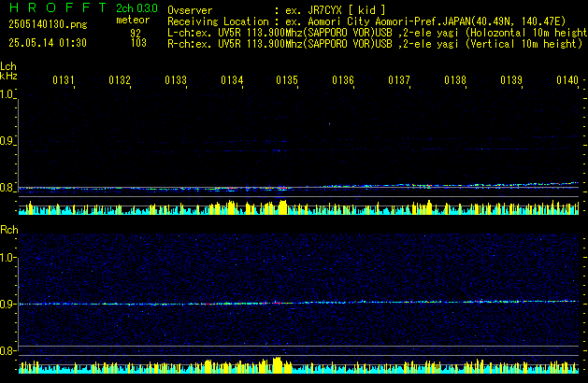This screenshot has width=588, height=383.
Task: Click the 0138 time marker
Action: tap(455, 80)
